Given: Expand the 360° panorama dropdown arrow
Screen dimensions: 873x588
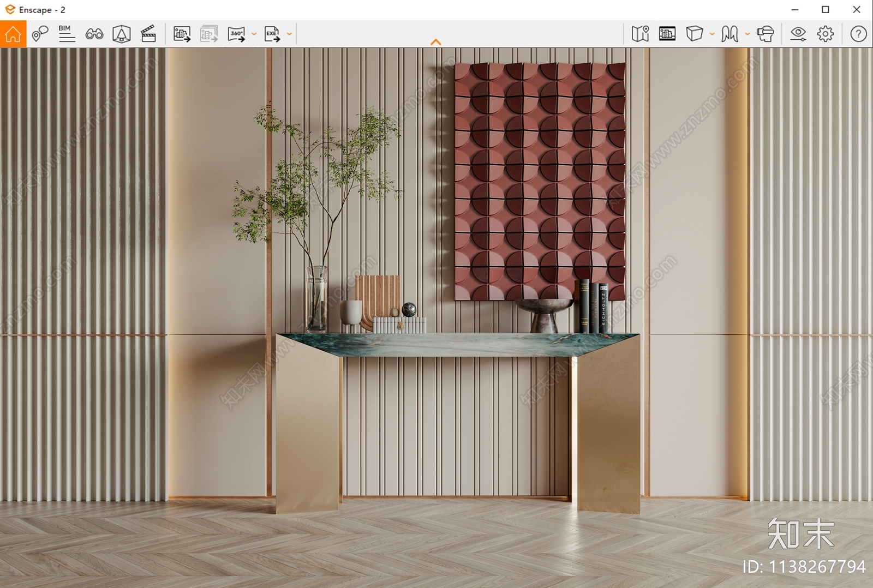Looking at the screenshot, I should pos(254,34).
